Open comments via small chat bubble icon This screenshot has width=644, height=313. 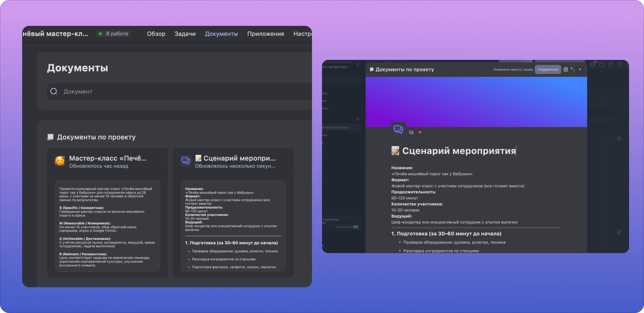coord(411,132)
